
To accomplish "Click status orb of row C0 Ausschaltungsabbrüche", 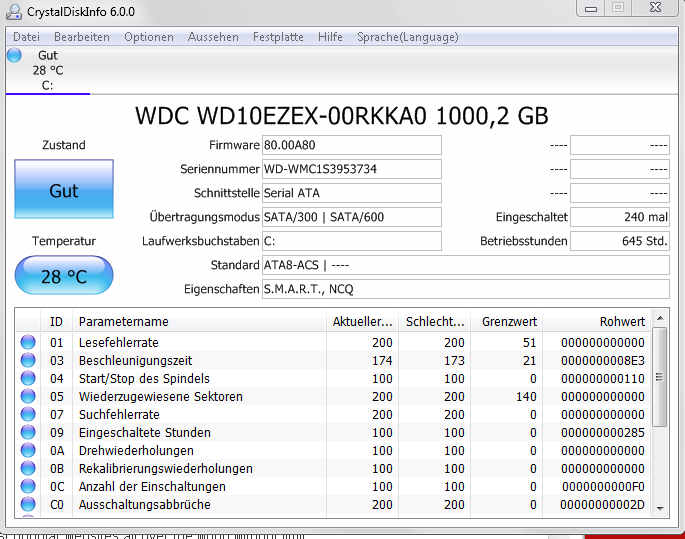I will pyautogui.click(x=28, y=504).
